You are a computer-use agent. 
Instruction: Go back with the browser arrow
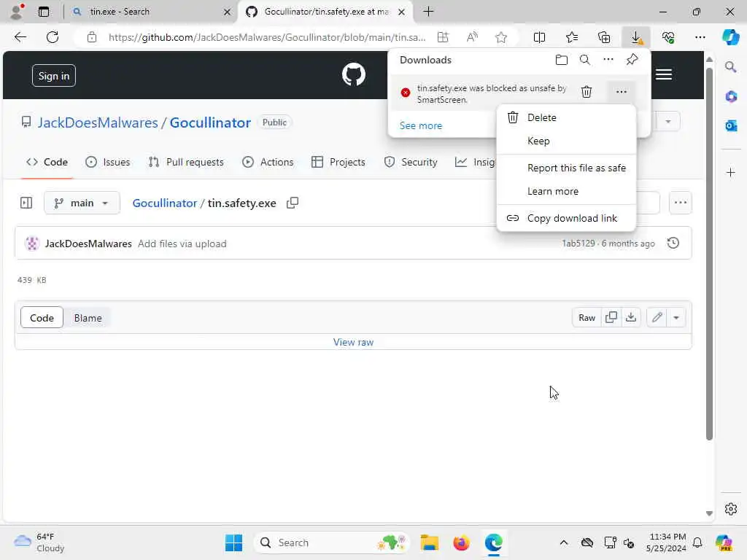(x=20, y=37)
